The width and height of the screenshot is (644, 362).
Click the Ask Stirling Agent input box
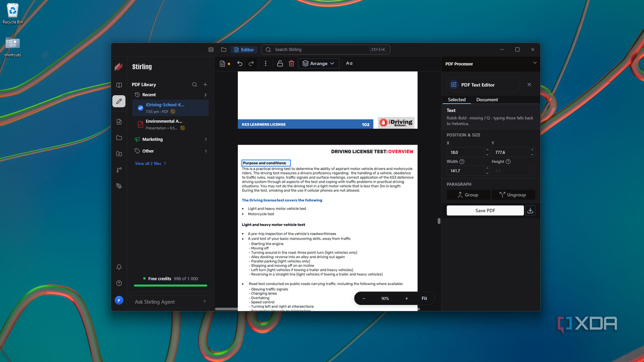pos(170,302)
